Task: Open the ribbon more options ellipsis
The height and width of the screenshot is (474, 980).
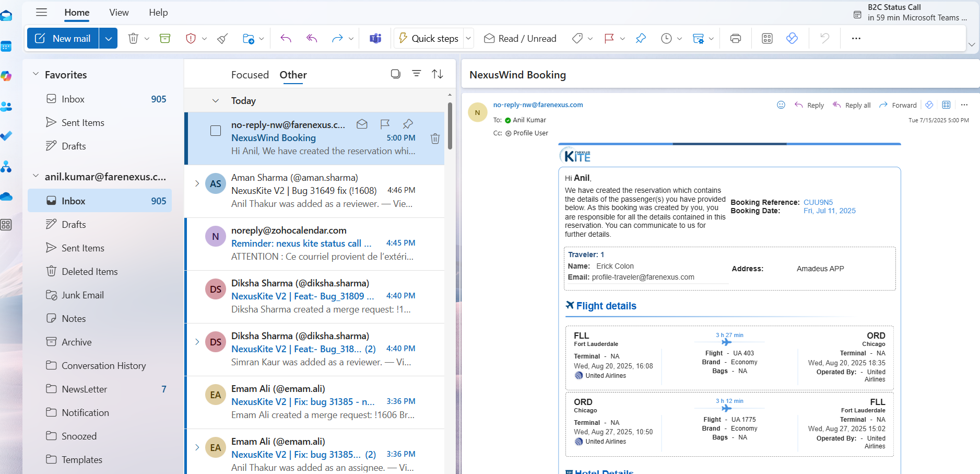Action: 856,38
